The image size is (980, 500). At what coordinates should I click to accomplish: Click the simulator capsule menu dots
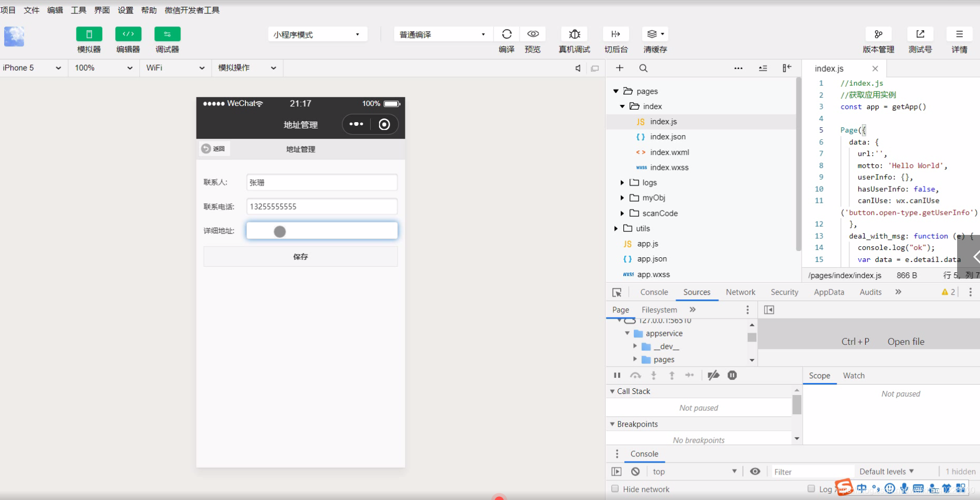(356, 124)
